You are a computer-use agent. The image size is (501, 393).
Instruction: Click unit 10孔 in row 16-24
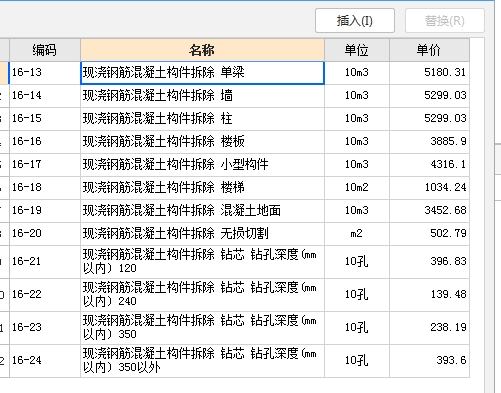click(x=357, y=361)
